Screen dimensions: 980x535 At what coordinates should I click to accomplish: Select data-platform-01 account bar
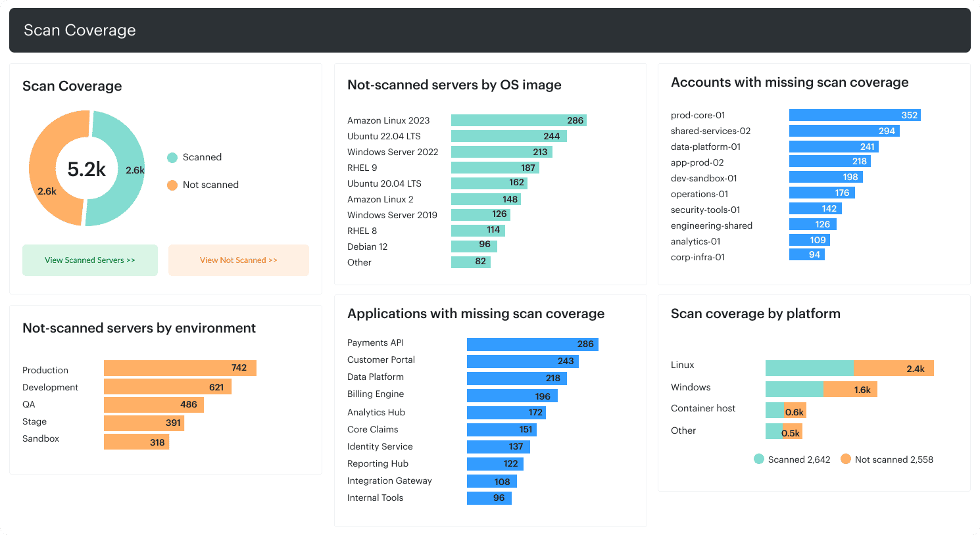[x=834, y=147]
